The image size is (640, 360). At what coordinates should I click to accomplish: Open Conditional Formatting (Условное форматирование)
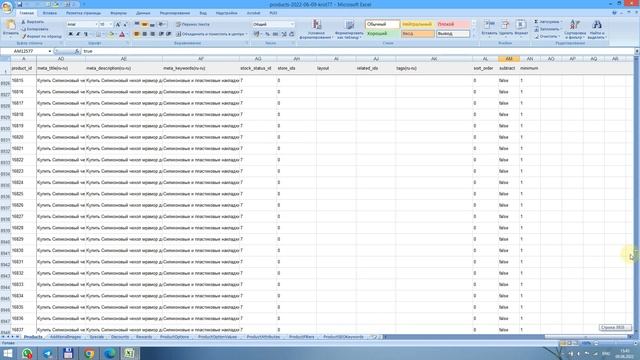pyautogui.click(x=316, y=29)
